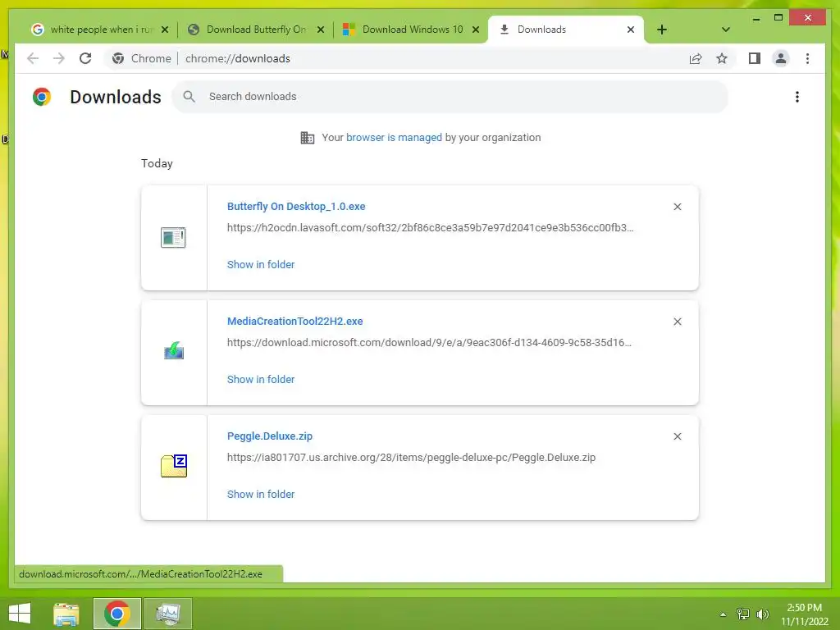Open the profile avatar icon
The image size is (840, 630).
781,58
